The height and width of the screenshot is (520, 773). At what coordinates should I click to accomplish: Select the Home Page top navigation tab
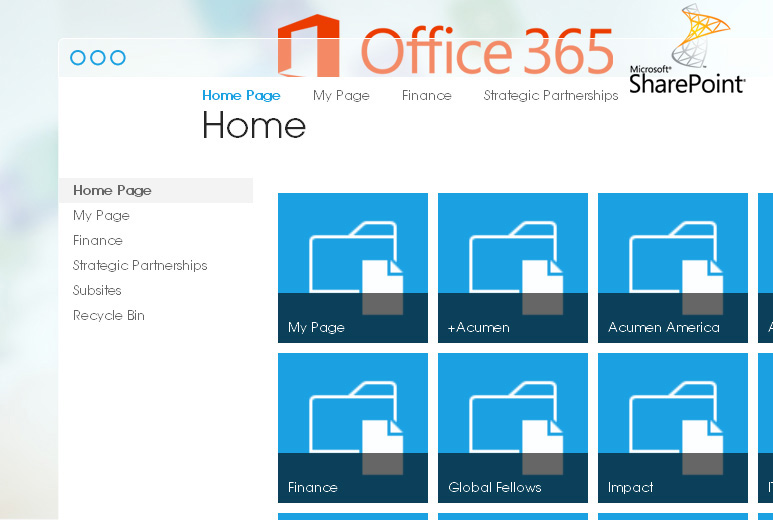(241, 96)
